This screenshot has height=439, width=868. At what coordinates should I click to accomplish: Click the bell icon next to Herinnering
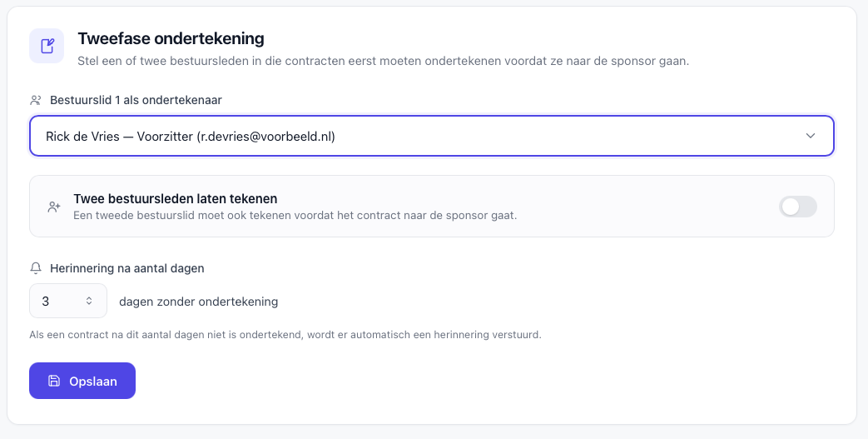pos(36,268)
